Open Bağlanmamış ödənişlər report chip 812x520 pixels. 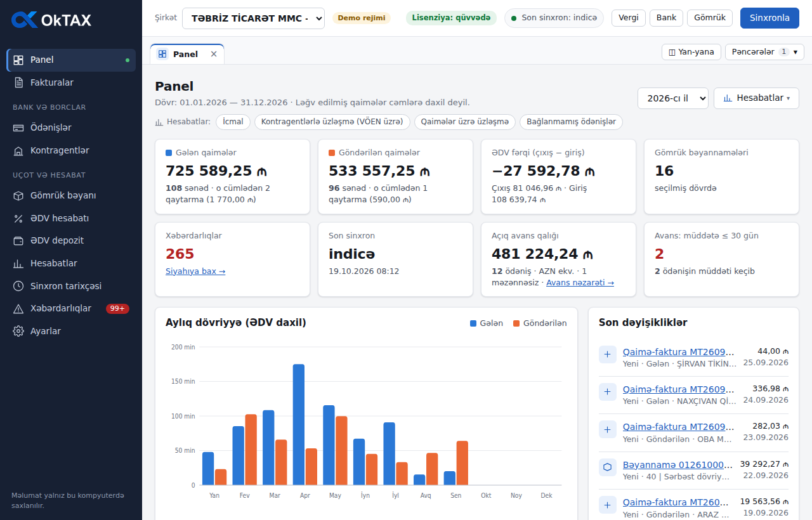click(x=572, y=122)
